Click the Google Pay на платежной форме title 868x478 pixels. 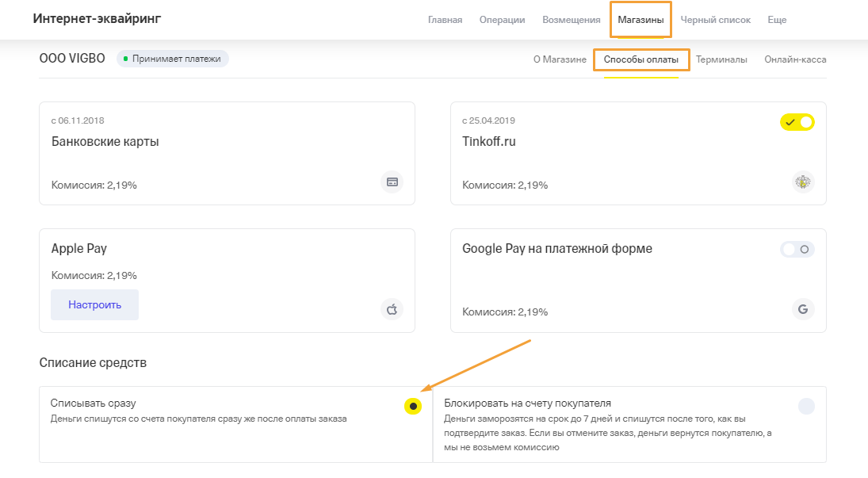tap(557, 249)
